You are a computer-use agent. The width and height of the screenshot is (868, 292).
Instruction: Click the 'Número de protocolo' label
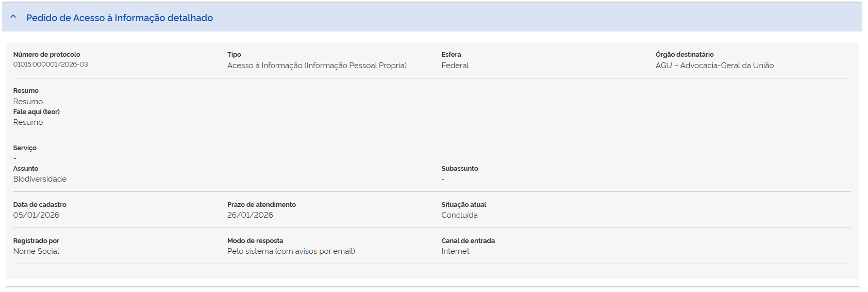pos(47,55)
